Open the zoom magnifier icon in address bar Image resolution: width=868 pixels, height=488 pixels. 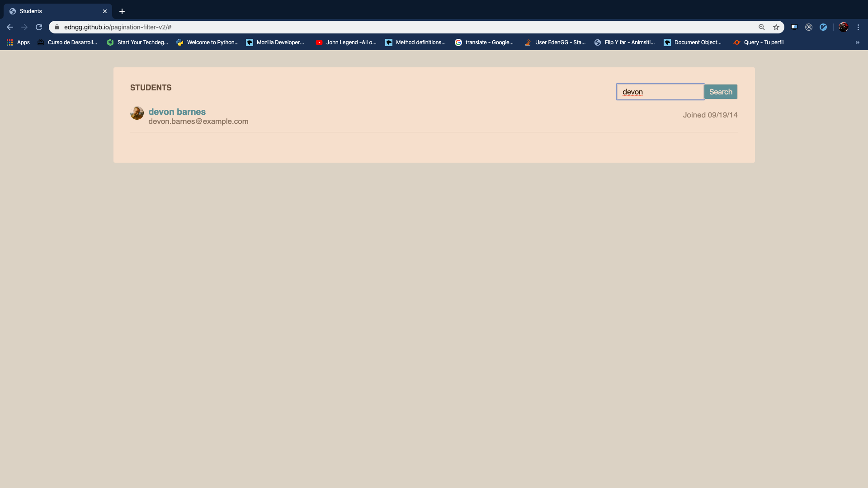coord(762,27)
